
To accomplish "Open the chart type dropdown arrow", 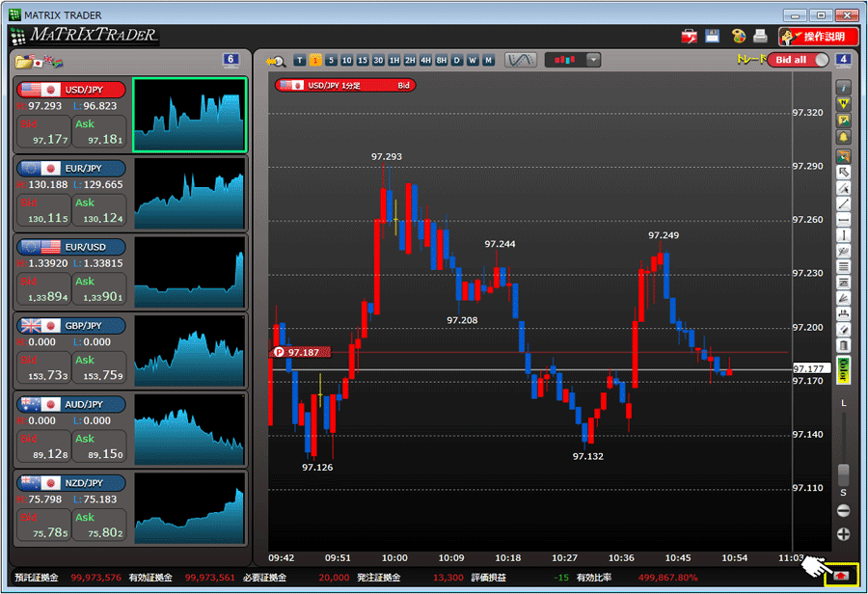I will click(593, 60).
